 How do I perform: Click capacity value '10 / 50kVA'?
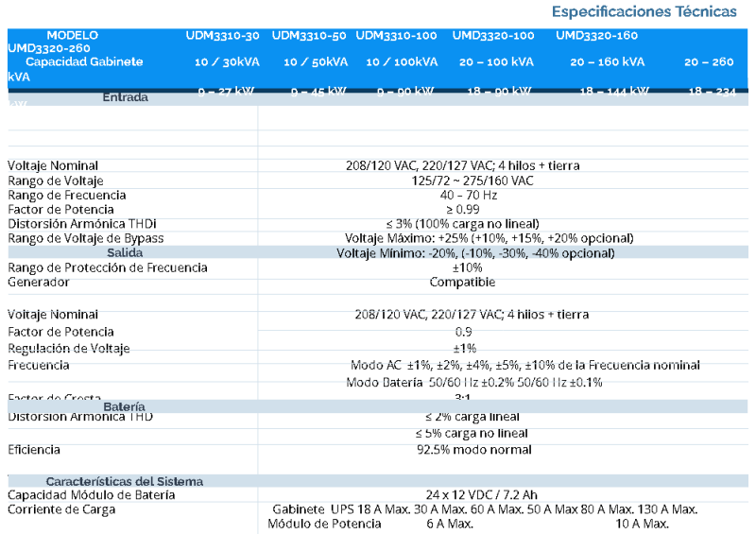pyautogui.click(x=316, y=62)
